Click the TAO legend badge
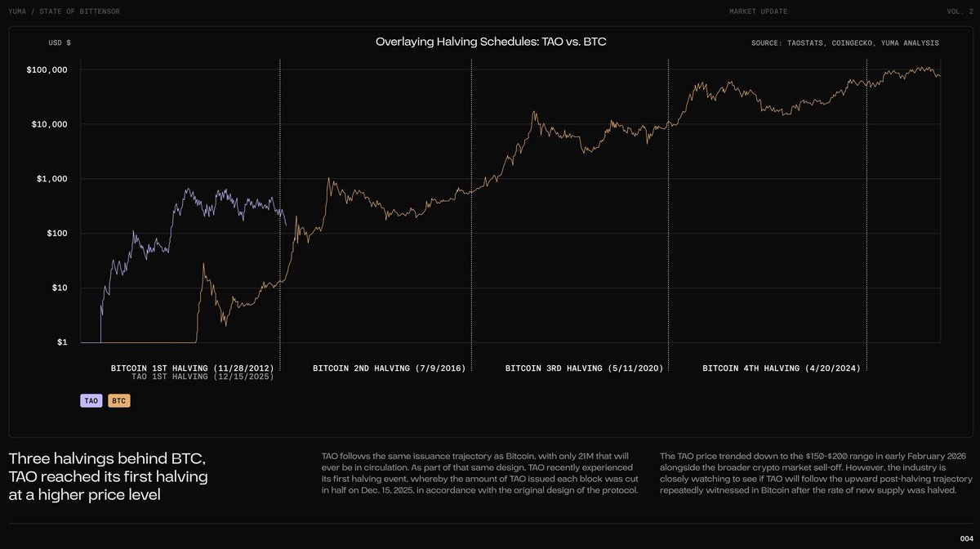The height and width of the screenshot is (549, 980). click(x=91, y=401)
